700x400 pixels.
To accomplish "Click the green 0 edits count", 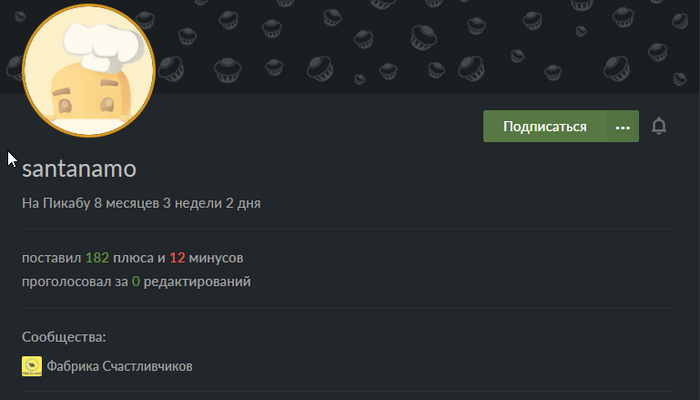I will point(136,281).
